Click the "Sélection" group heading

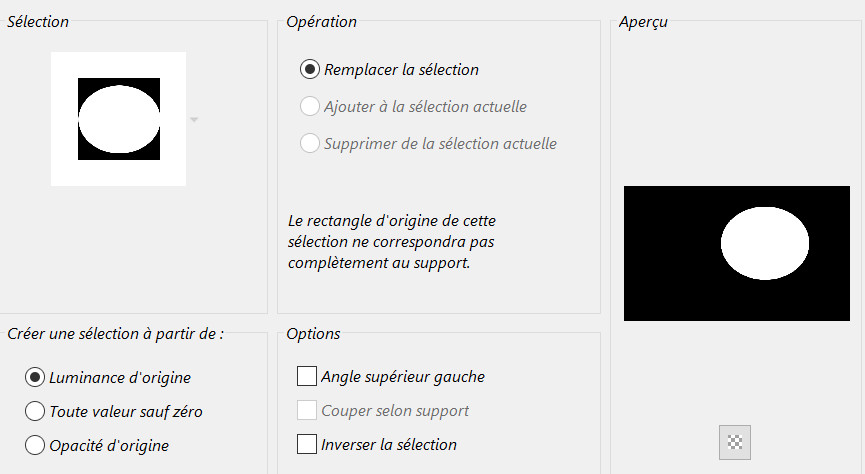pos(38,21)
